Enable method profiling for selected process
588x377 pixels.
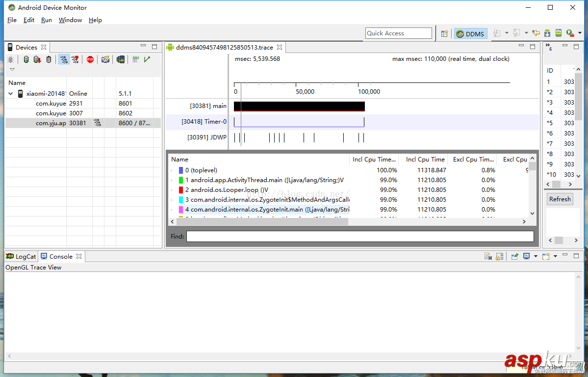tap(75, 59)
